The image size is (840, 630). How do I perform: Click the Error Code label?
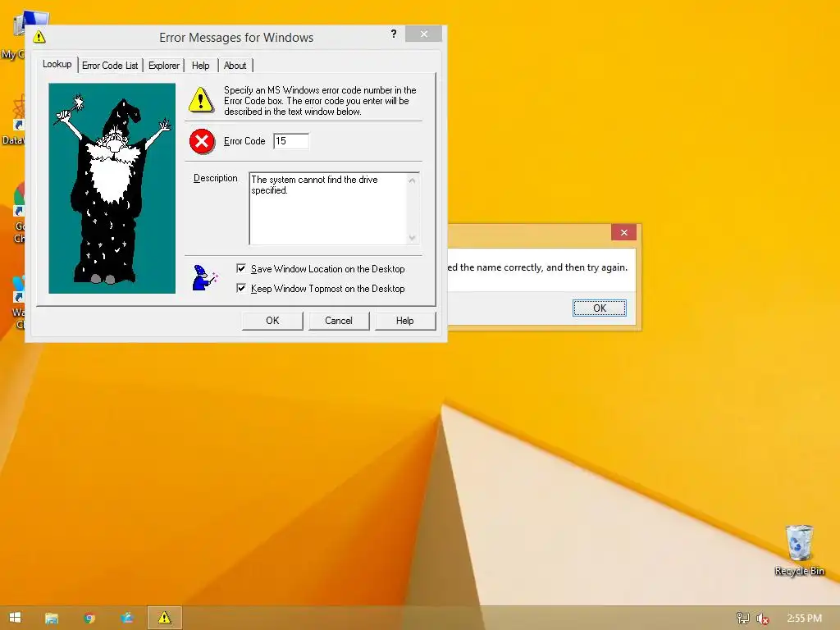pyautogui.click(x=244, y=141)
